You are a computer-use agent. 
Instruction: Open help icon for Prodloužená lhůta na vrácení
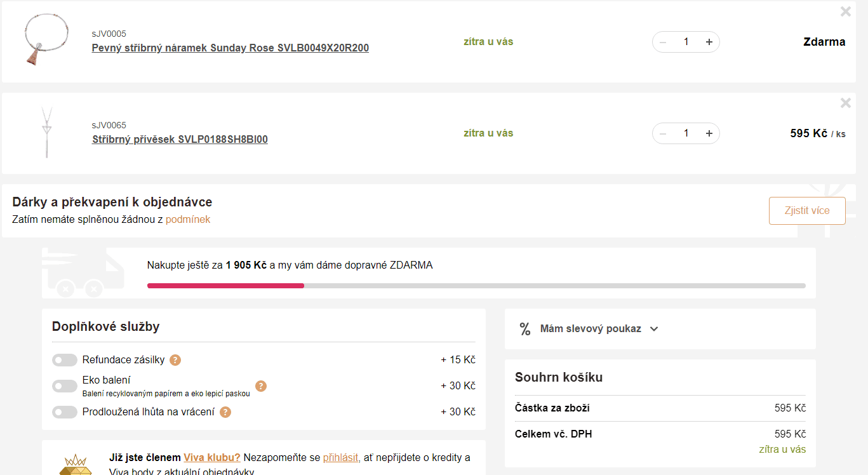225,412
